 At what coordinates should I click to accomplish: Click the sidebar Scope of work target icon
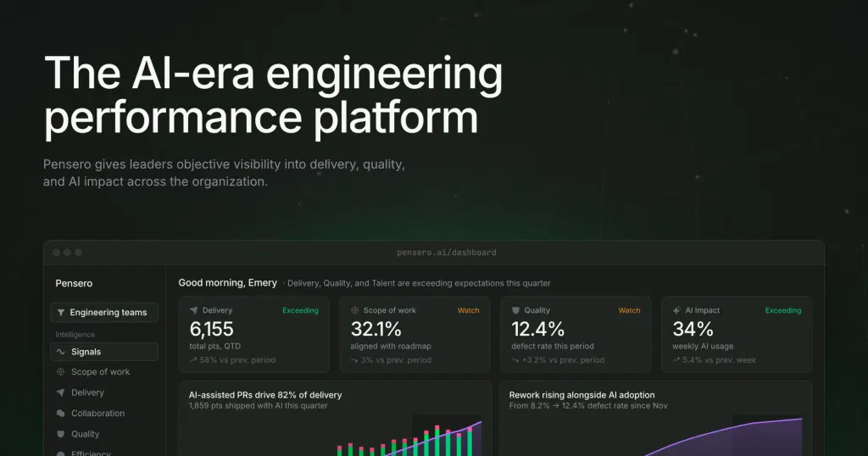coord(61,372)
